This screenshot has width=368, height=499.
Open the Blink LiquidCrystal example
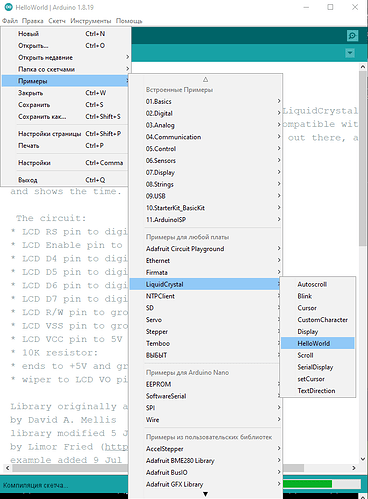click(x=318, y=296)
